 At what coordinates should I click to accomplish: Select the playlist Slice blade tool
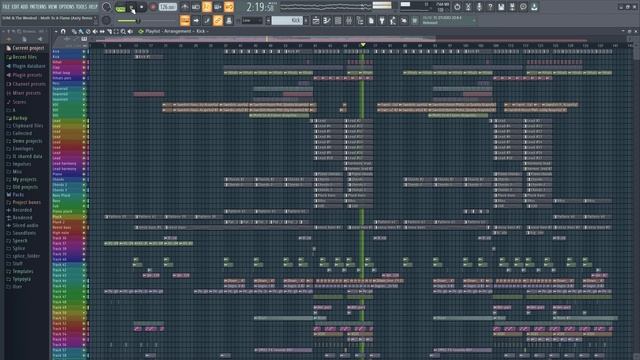109,31
